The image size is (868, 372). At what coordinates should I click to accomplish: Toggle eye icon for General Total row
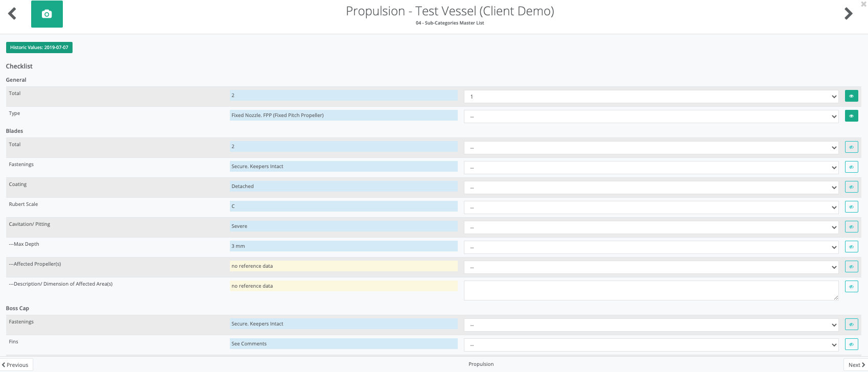[x=851, y=96]
